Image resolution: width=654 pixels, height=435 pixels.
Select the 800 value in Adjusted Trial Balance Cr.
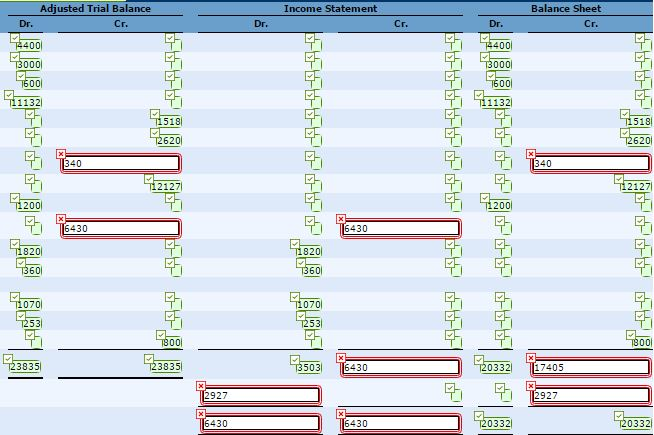(172, 342)
